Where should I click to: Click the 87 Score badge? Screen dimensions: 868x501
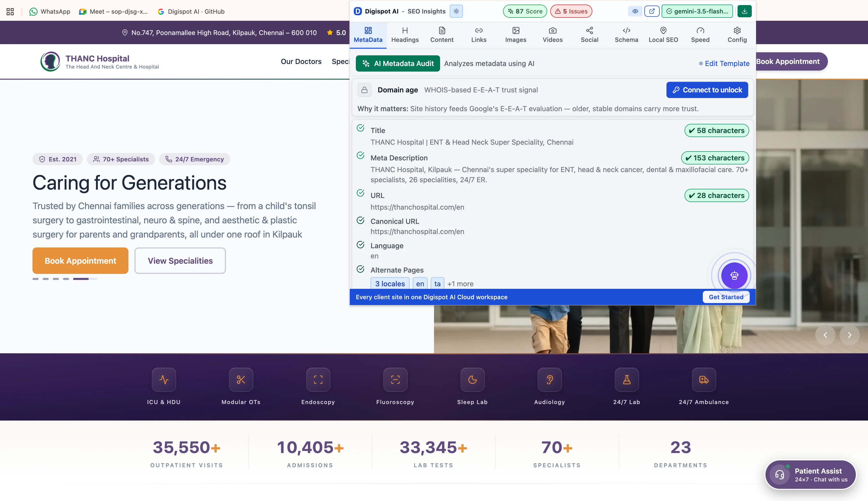point(525,11)
